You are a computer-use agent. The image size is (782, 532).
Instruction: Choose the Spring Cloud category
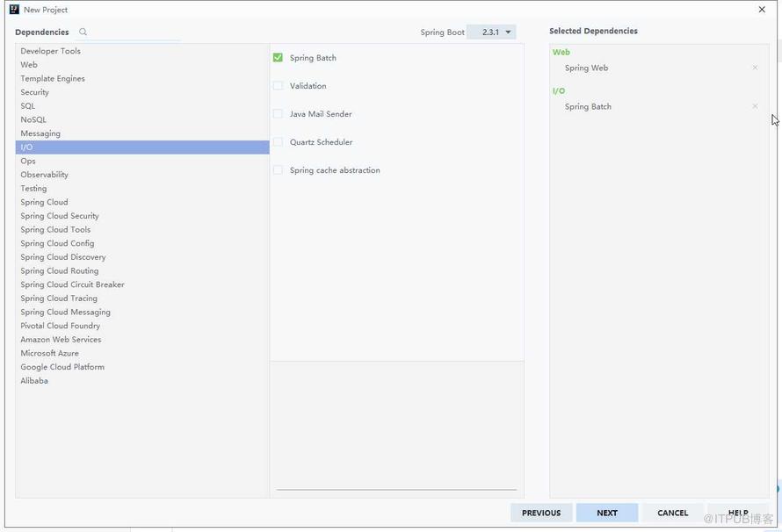click(142, 202)
